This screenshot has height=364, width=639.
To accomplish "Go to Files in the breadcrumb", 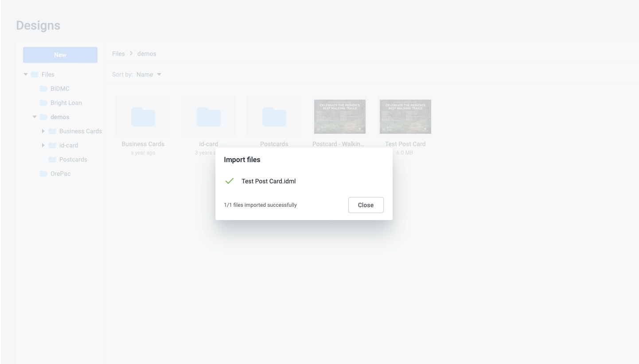I will pos(118,54).
